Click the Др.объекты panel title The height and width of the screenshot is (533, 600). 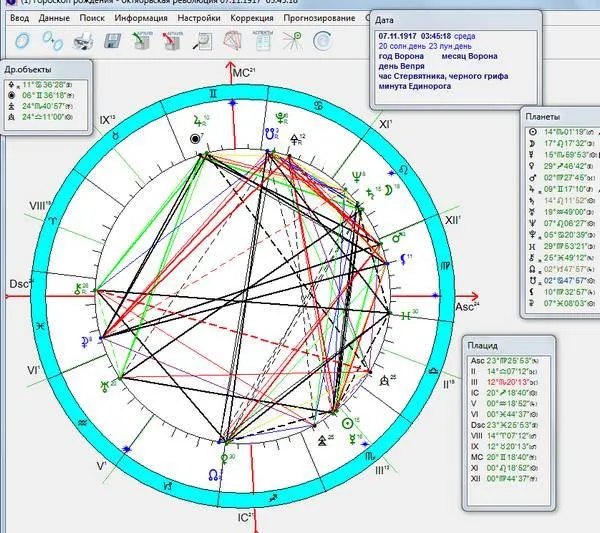25,70
